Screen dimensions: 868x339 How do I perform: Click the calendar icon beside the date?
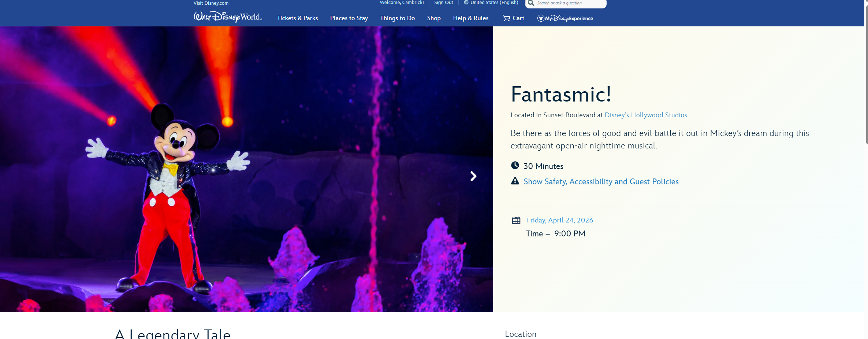point(516,221)
